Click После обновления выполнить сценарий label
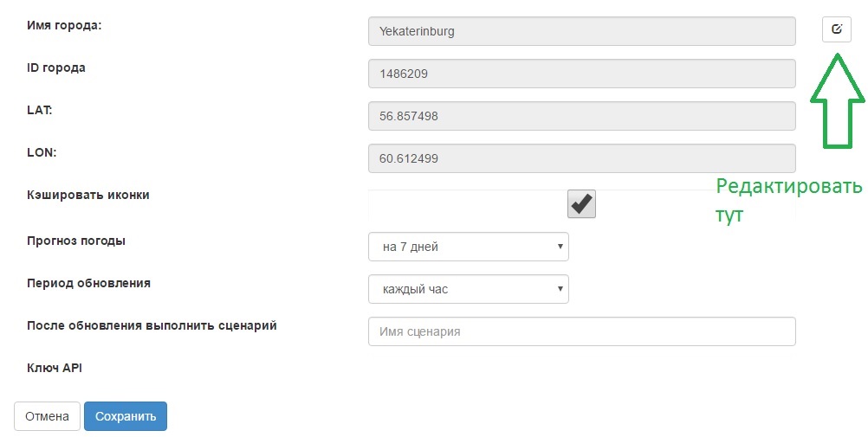 (x=152, y=325)
